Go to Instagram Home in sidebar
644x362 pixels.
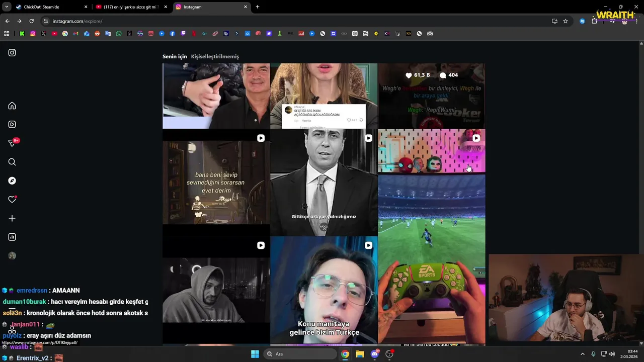click(x=12, y=106)
